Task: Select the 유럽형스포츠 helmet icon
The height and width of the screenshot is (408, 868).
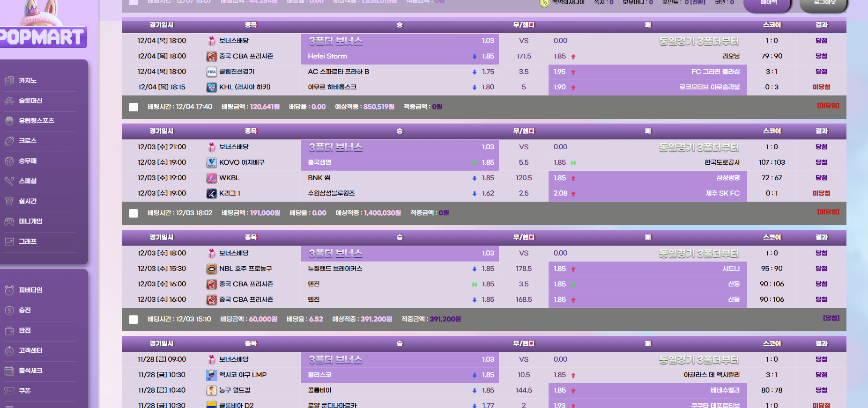Action: coord(9,121)
